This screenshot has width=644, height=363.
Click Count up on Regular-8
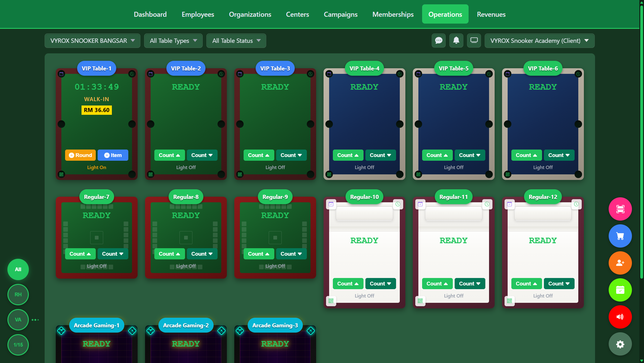click(170, 254)
